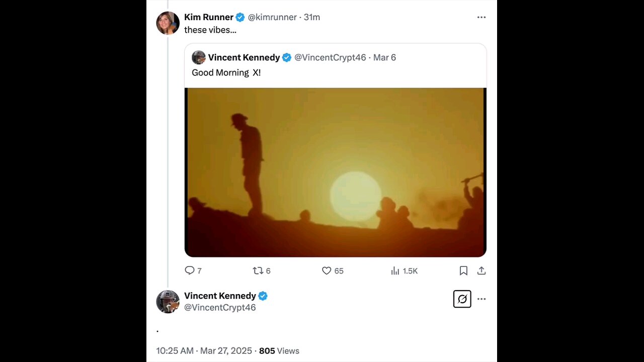Screen dimensions: 644x362
Task: View analytics showing 1.5K views
Action: tap(395, 270)
